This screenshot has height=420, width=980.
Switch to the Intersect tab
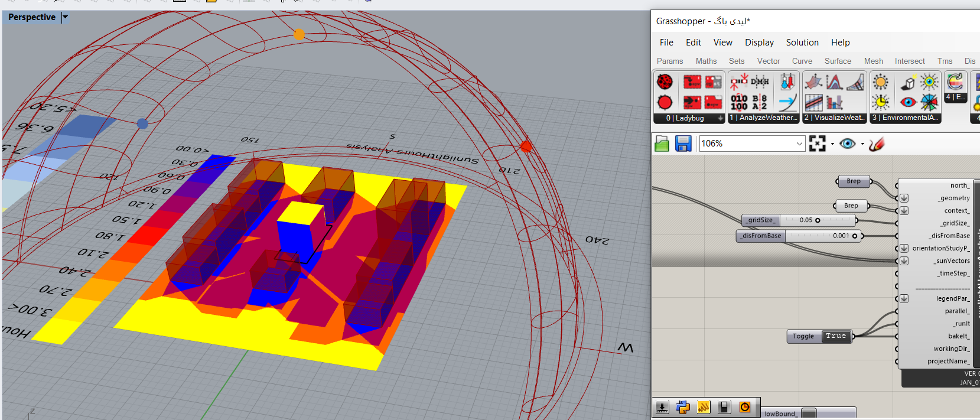910,61
